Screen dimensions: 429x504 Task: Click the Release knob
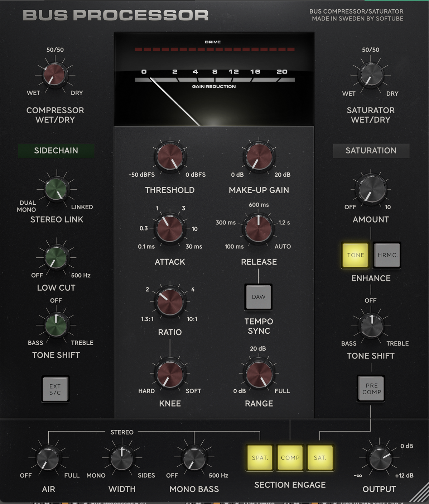258,228
